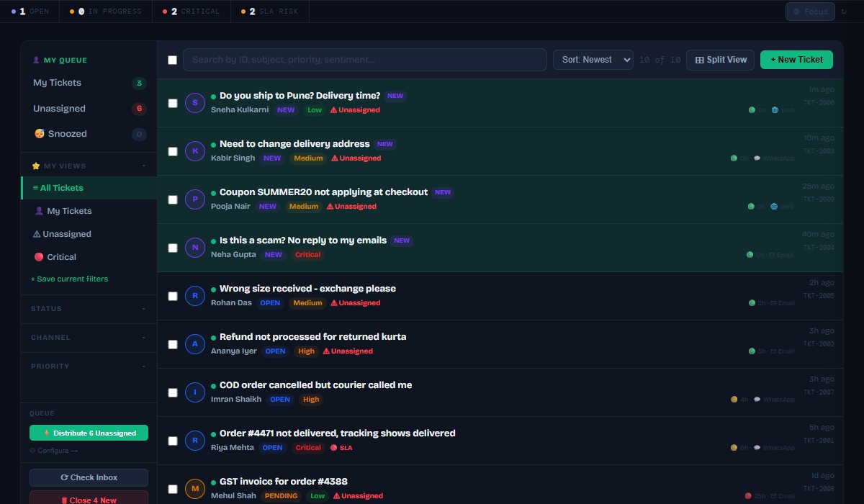Click the Critical tag on Neha Gupta's ticket
The image size is (864, 504).
point(308,255)
